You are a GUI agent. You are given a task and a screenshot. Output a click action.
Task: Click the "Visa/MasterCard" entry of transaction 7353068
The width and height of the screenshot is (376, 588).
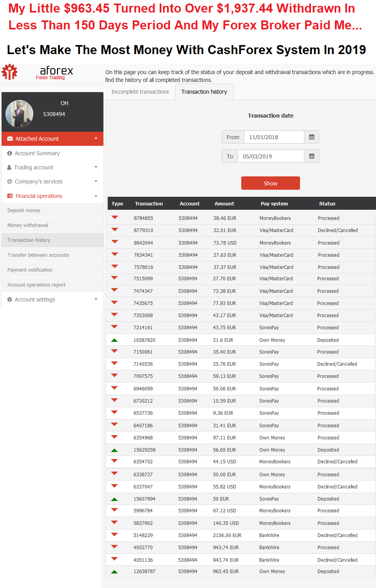click(x=276, y=316)
